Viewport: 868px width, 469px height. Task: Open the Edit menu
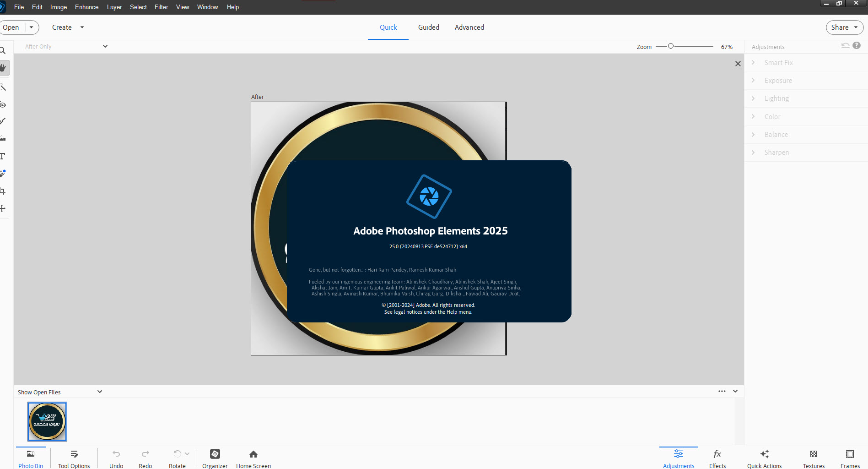click(37, 7)
